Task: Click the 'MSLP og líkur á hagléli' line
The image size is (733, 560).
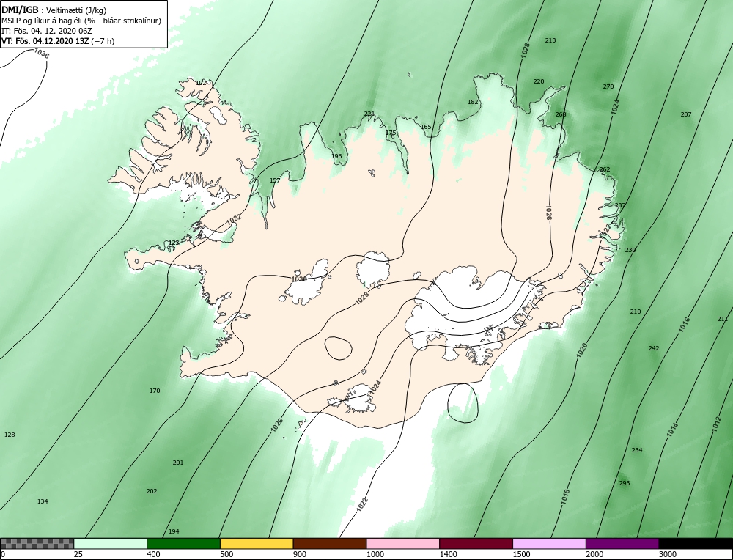Action: 81,21
